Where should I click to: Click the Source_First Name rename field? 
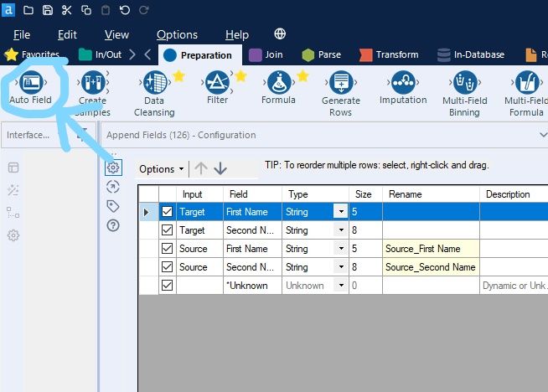[x=431, y=249]
